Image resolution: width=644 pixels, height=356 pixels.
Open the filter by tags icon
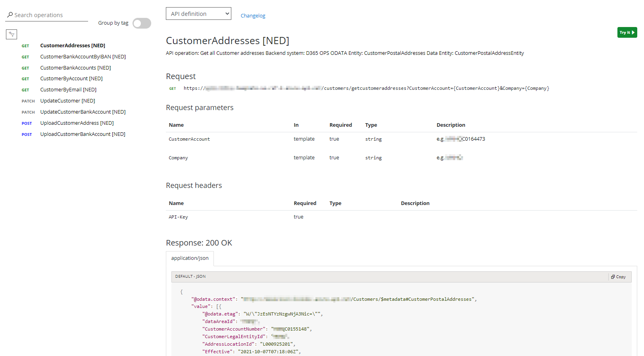click(12, 34)
